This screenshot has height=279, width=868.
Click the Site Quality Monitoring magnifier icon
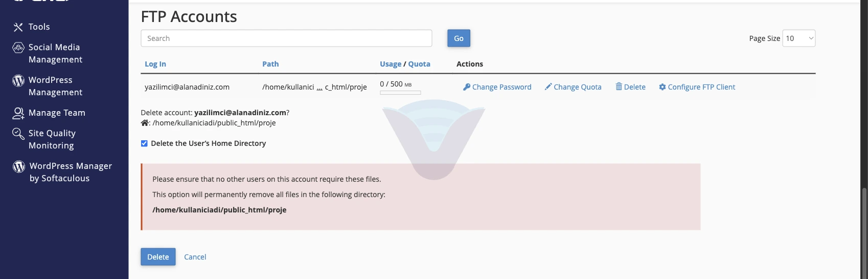tap(18, 134)
